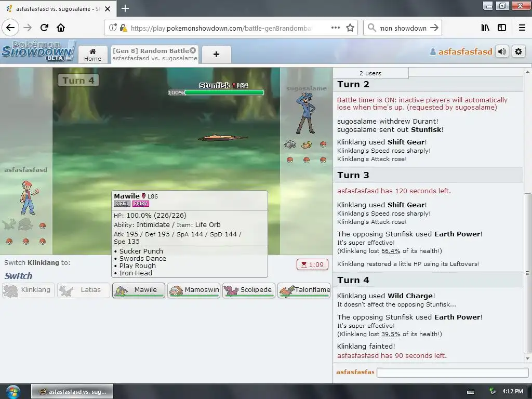Screen dimensions: 532x399
Task: Click the system tray notification icon
Action: click(492, 391)
